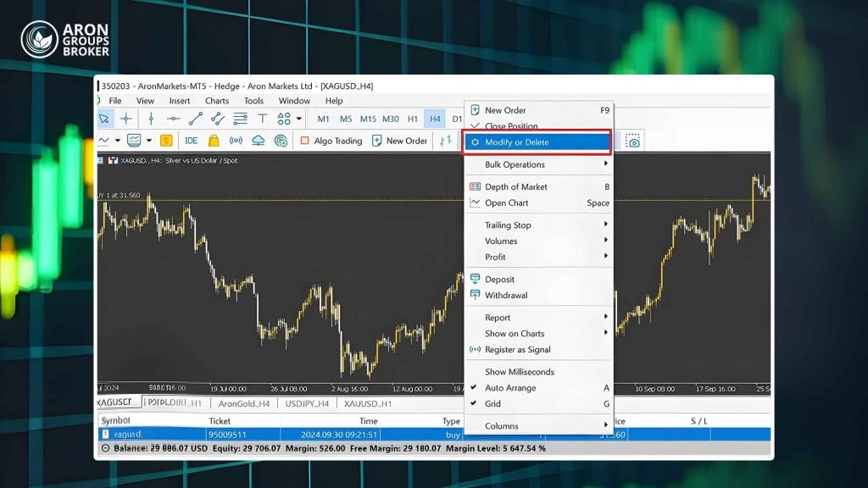The image size is (868, 488).
Task: Select the text label tool
Action: click(263, 119)
